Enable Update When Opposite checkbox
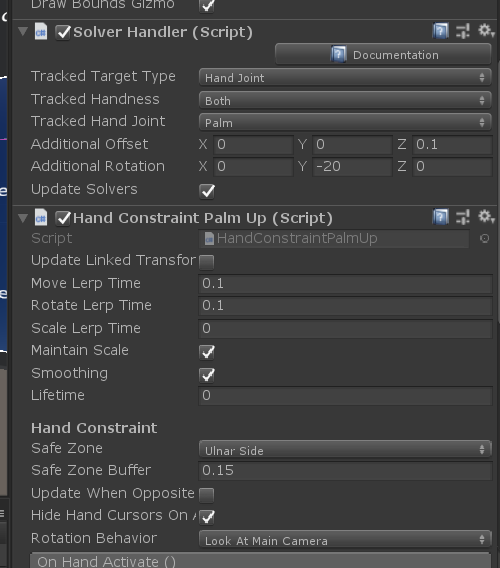Screen dimensions: 500x568 (207, 495)
